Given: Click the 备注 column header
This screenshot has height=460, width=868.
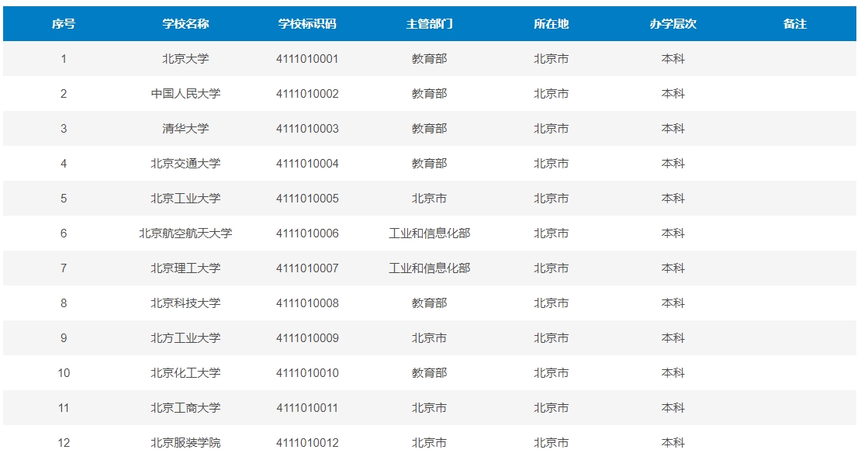Looking at the screenshot, I should click(x=794, y=24).
